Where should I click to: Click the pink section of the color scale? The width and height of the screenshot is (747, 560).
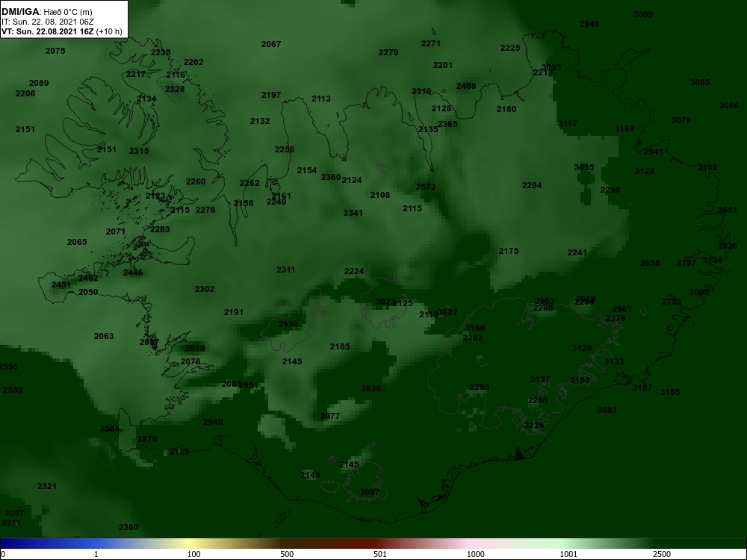pos(469,544)
